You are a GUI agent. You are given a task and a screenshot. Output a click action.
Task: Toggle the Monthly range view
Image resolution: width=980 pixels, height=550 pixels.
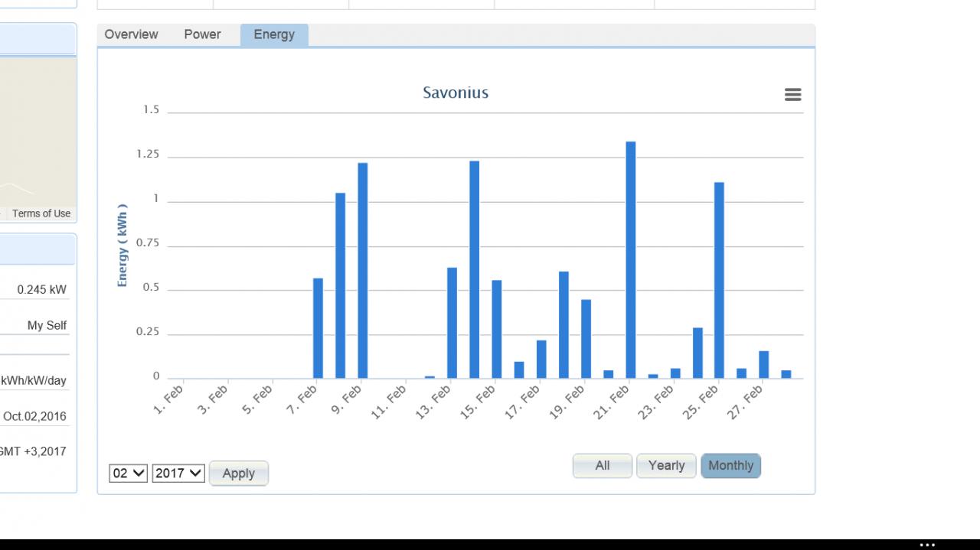click(x=730, y=466)
